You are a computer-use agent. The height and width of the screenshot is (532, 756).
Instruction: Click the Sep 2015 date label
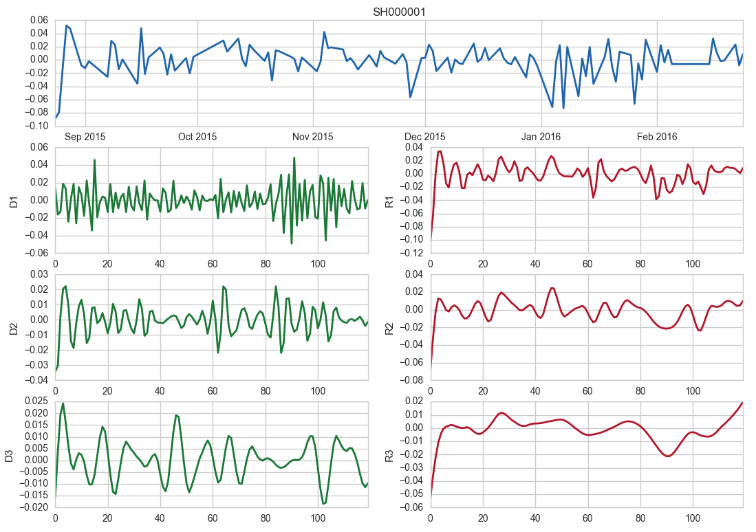[85, 137]
